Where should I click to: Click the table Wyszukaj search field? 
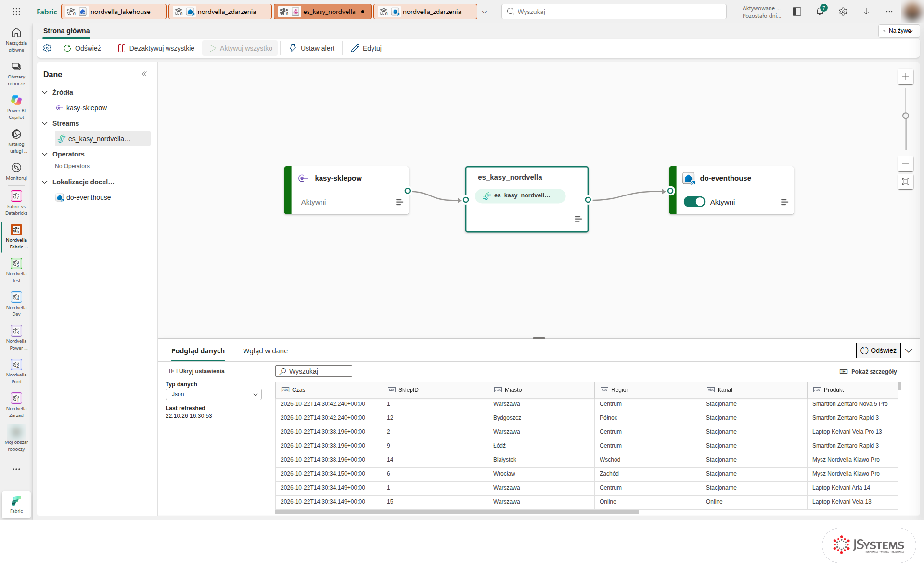coord(314,371)
